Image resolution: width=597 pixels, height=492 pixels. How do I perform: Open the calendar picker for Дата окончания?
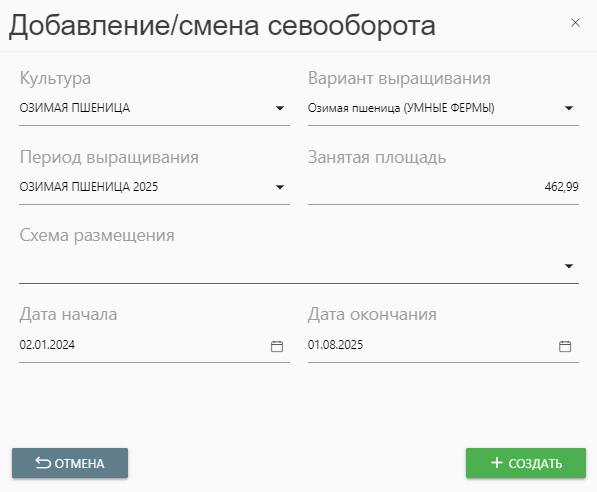click(565, 346)
